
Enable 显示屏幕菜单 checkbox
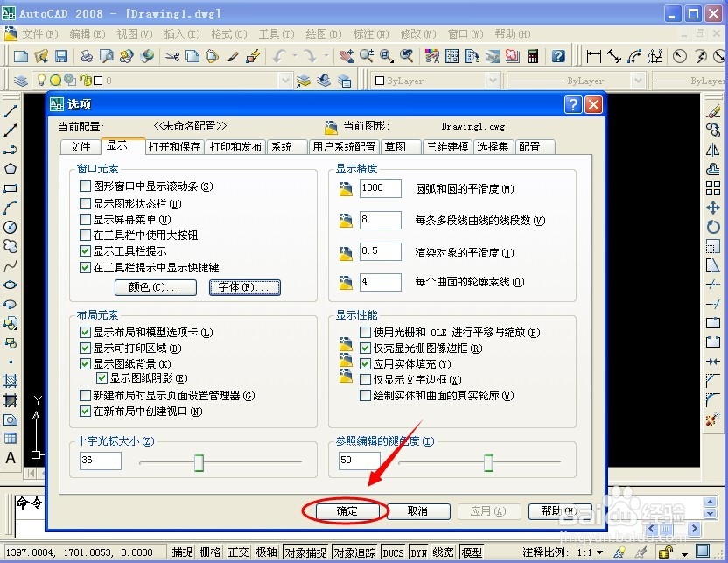click(x=85, y=219)
